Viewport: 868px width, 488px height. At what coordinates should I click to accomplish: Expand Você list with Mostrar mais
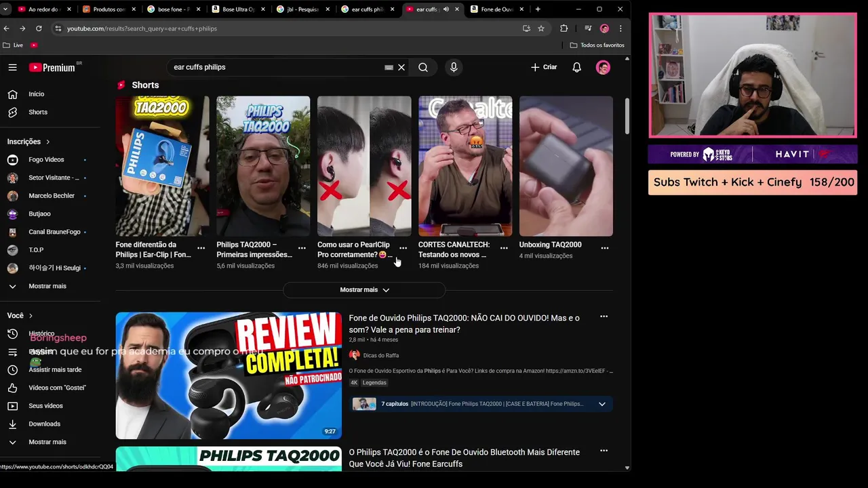[46, 442]
